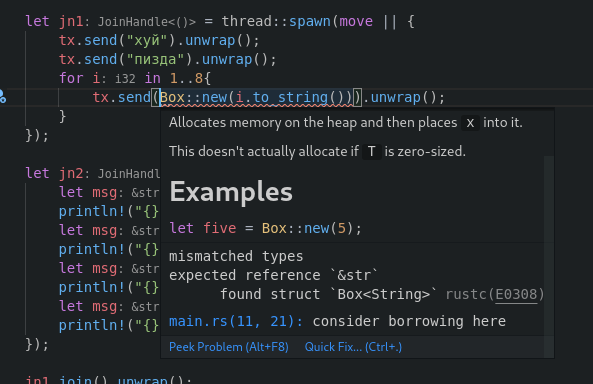The image size is (593, 384).
Task: Open Quick Fix... (Ctrl+.)
Action: click(x=353, y=347)
